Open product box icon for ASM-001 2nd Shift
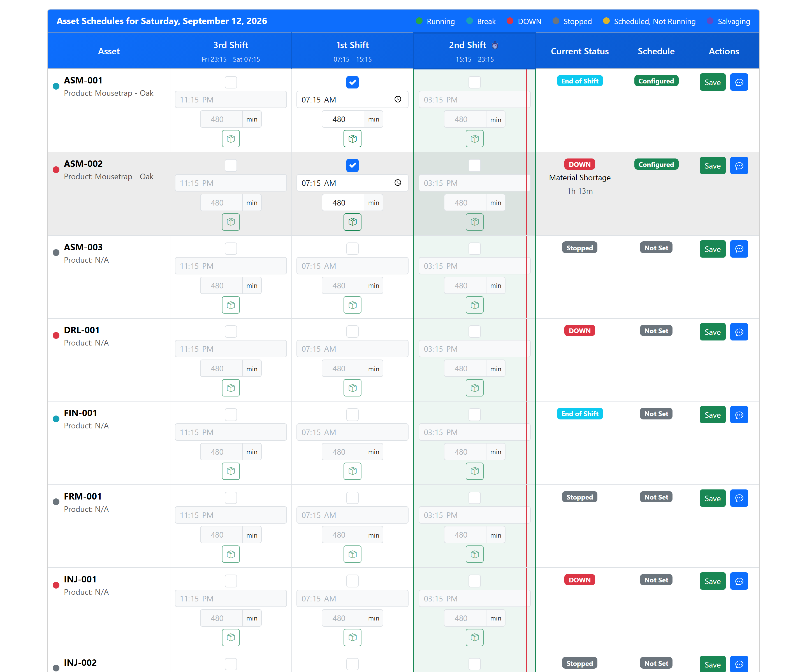The width and height of the screenshot is (807, 672). [x=475, y=139]
